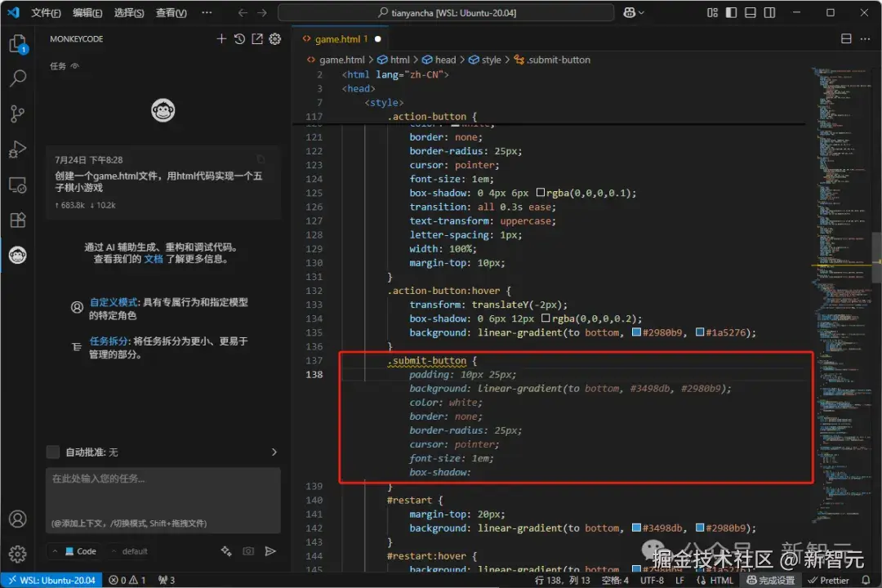This screenshot has width=882, height=588.
Task: Click the html breadcrumb segment
Action: click(394, 60)
